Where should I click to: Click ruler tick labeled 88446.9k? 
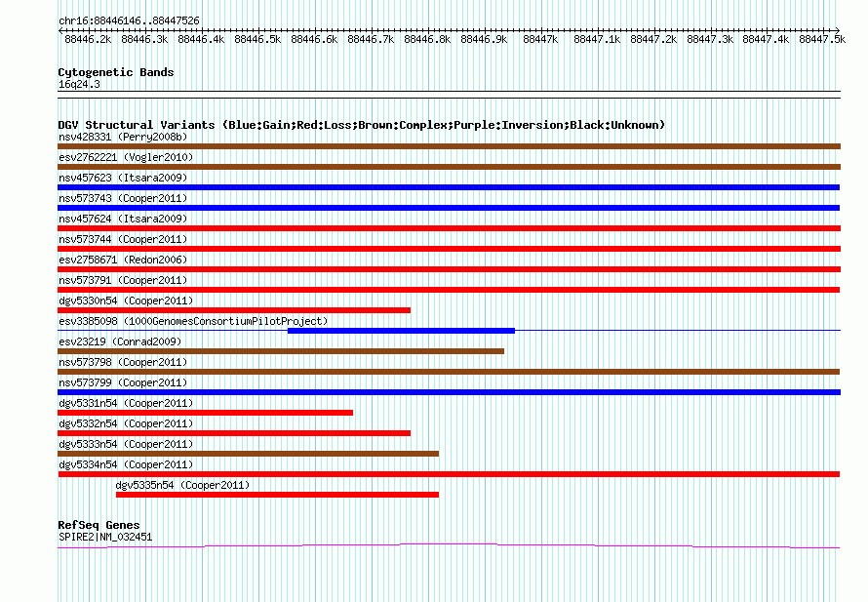pyautogui.click(x=484, y=39)
